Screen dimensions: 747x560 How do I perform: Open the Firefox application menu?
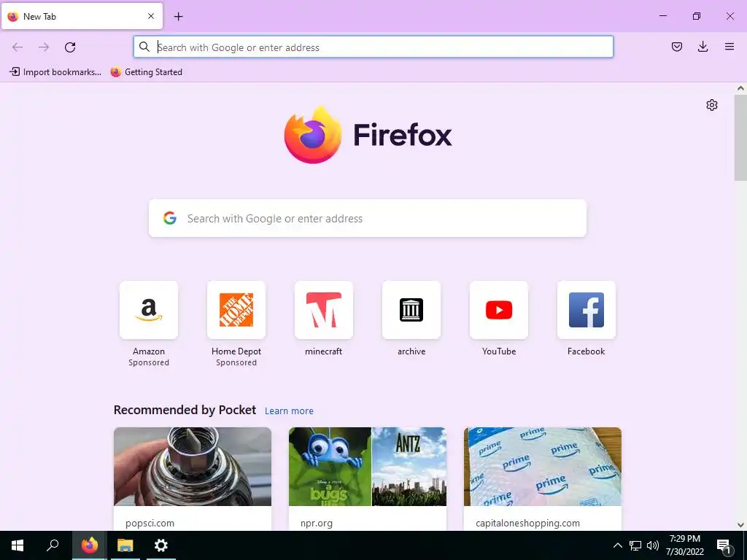pyautogui.click(x=729, y=47)
